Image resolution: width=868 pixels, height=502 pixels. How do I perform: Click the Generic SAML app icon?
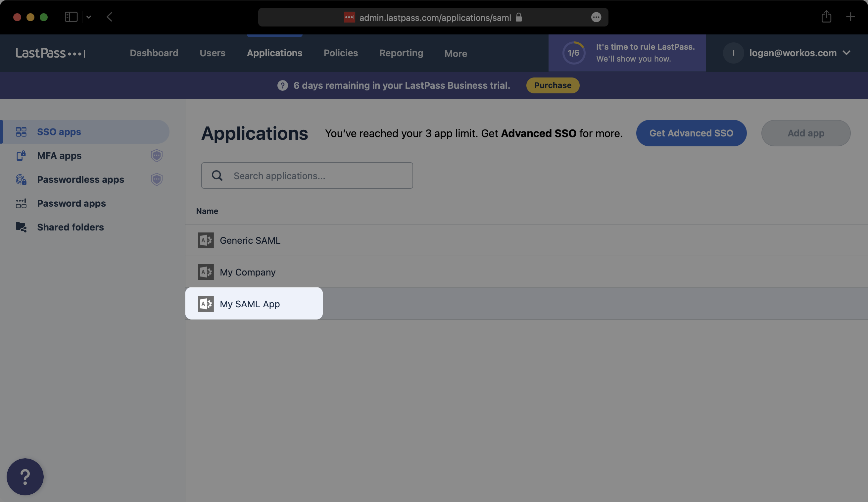pyautogui.click(x=206, y=240)
